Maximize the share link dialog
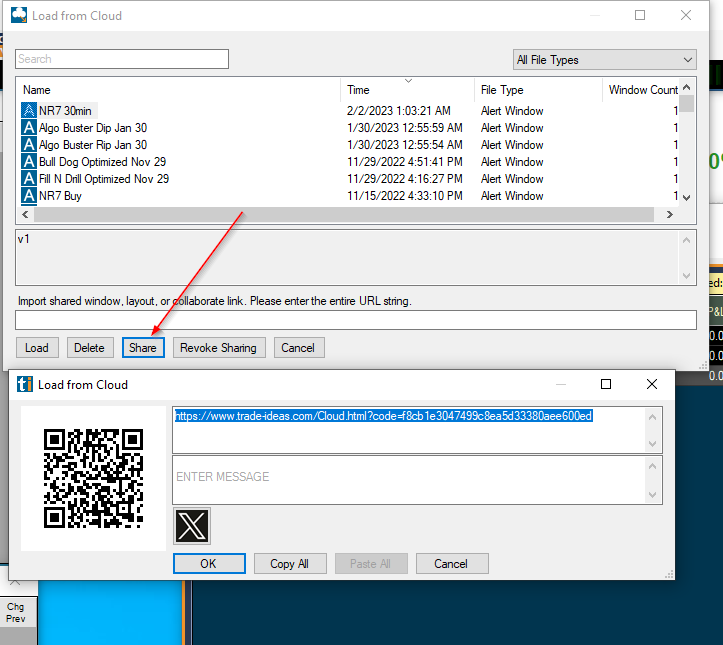The height and width of the screenshot is (645, 723). (606, 384)
